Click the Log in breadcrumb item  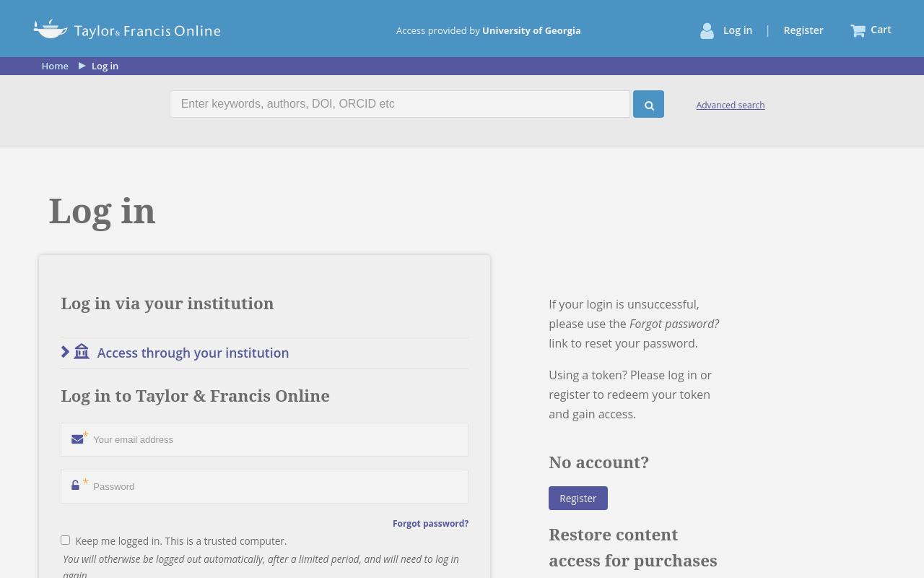point(105,66)
